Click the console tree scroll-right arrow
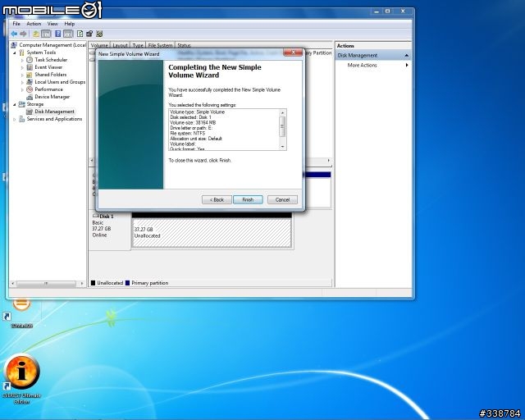The height and width of the screenshot is (420, 525). pyautogui.click(x=82, y=284)
